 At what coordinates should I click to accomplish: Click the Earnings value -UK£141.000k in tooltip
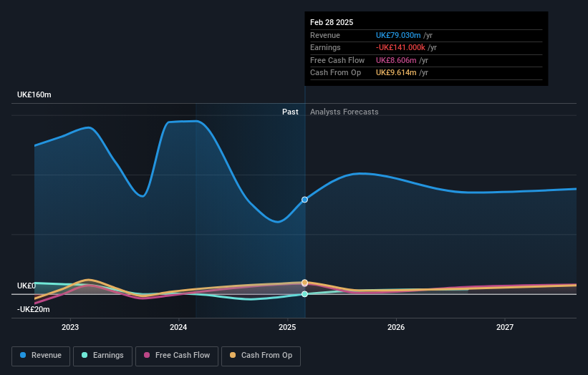click(x=400, y=47)
